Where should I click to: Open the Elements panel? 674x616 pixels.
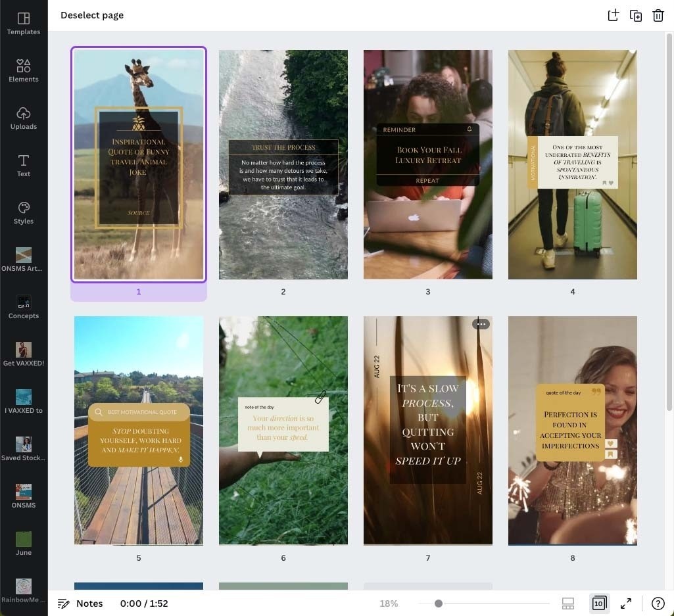24,71
